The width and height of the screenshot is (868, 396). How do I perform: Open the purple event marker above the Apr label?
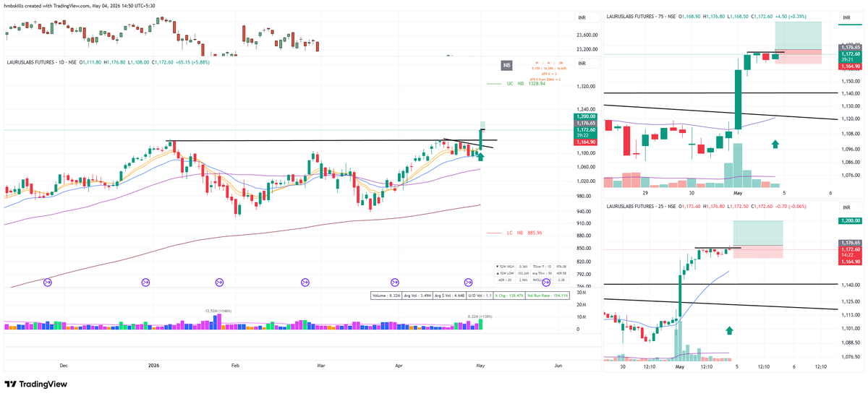point(394,281)
